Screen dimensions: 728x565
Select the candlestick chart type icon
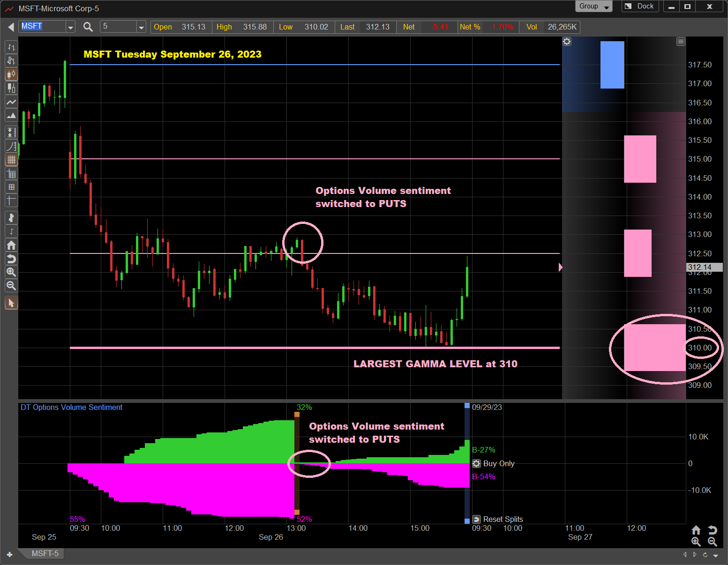[x=11, y=74]
